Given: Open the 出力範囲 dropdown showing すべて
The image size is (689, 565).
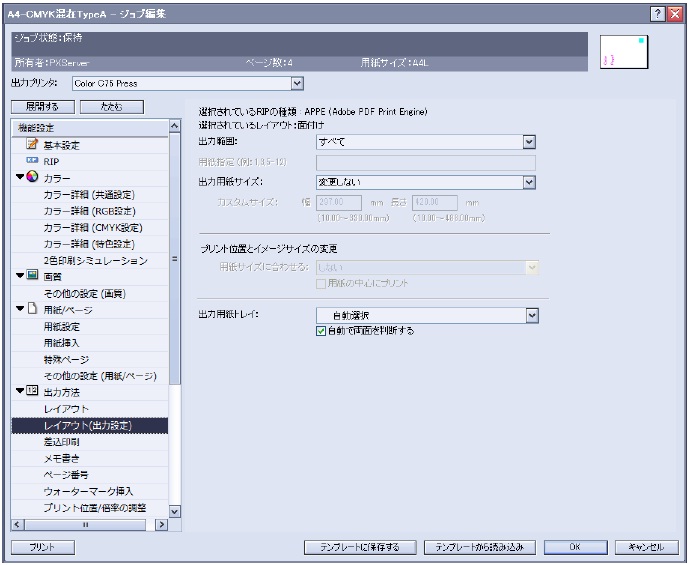Looking at the screenshot, I should coord(529,142).
